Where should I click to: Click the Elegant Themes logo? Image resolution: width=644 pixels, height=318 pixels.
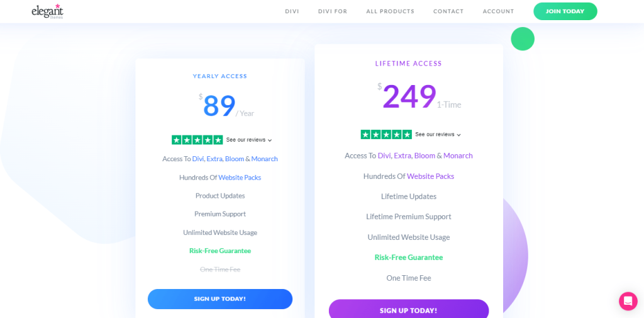(48, 11)
